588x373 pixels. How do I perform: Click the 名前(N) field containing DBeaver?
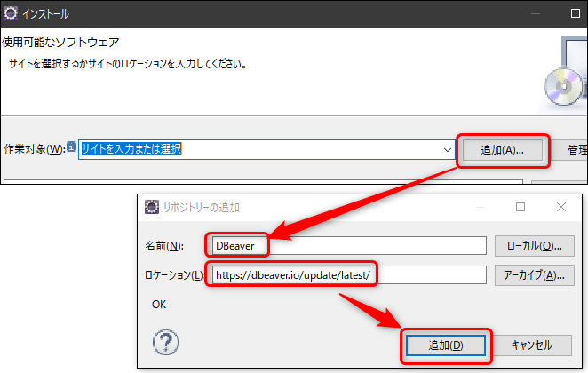click(349, 246)
